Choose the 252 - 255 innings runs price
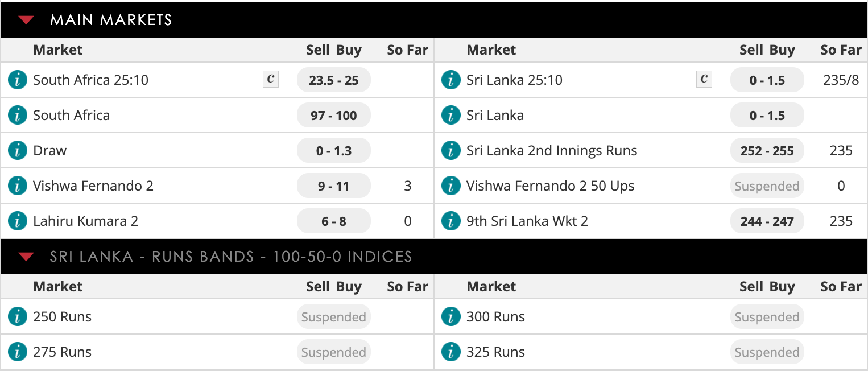Viewport: 868px width, 371px height. coord(767,151)
